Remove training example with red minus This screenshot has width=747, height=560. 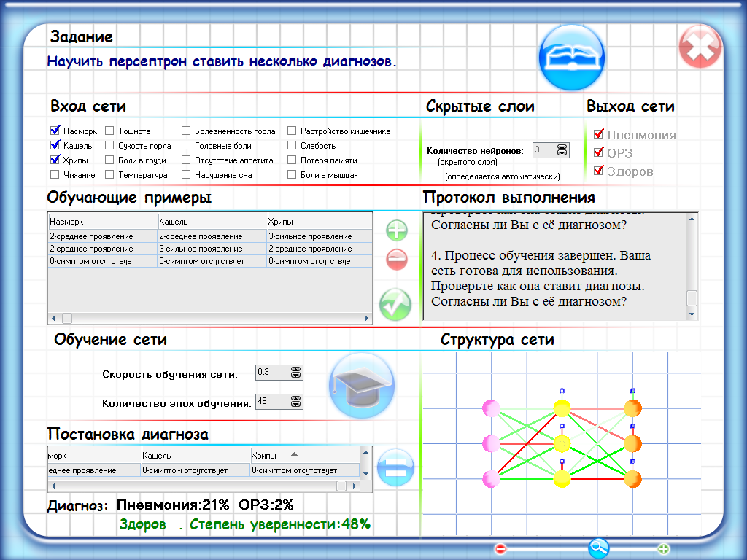click(x=397, y=259)
